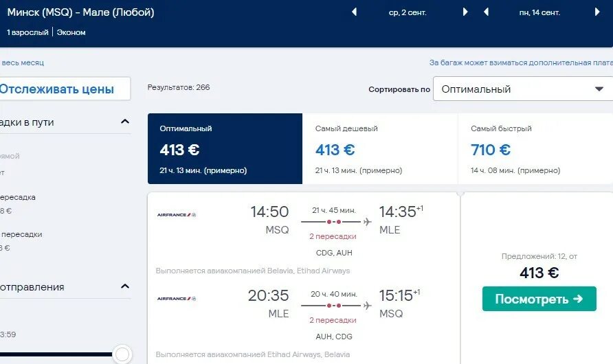
Task: Go to next departure date after ср, 2 сент.
Action: [465, 12]
